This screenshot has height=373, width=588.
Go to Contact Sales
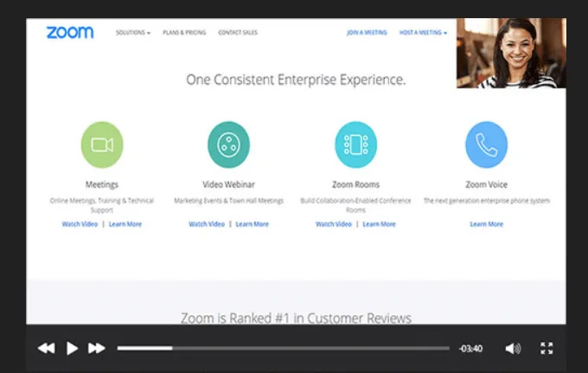[x=238, y=33]
